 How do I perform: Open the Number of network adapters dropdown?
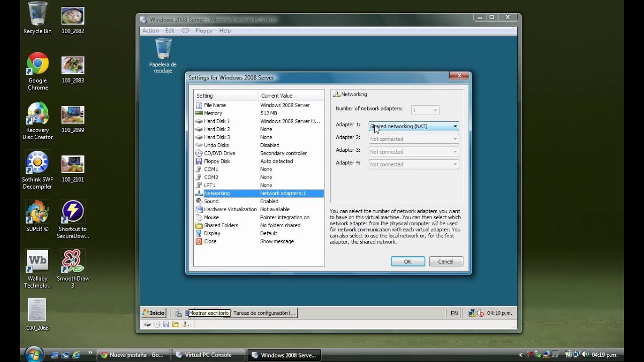(x=425, y=110)
